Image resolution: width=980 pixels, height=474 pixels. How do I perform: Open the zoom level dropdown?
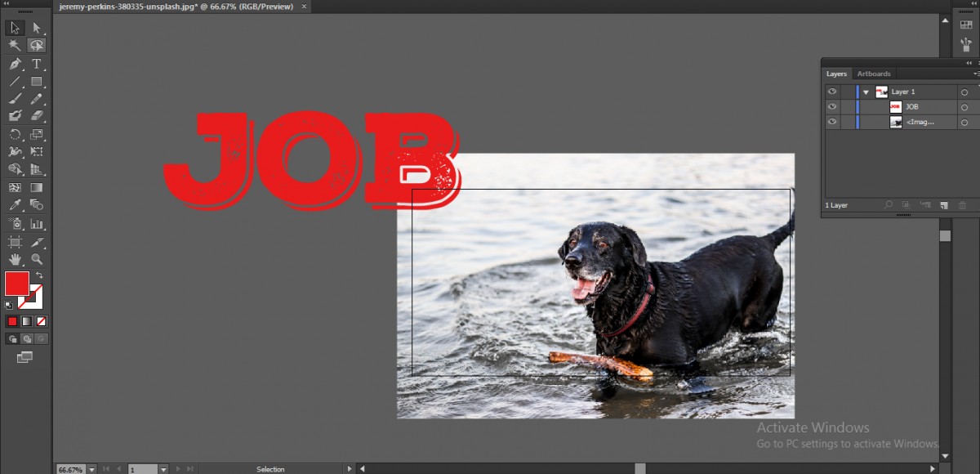click(x=91, y=469)
